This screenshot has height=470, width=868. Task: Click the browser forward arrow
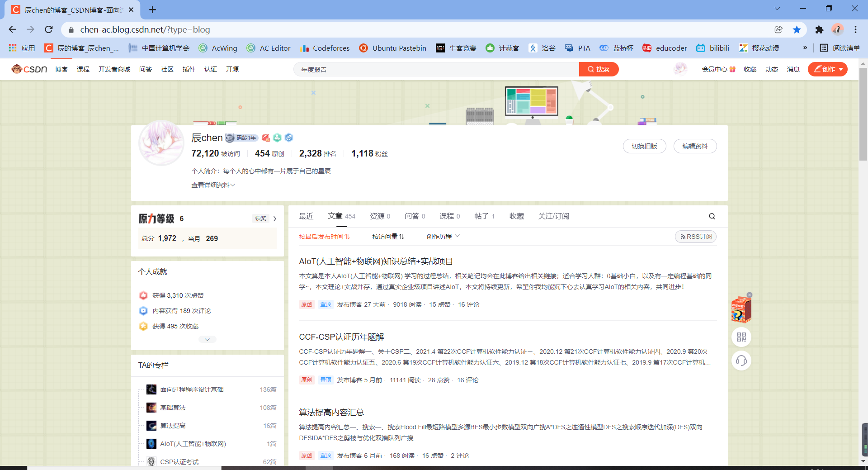tap(30, 29)
